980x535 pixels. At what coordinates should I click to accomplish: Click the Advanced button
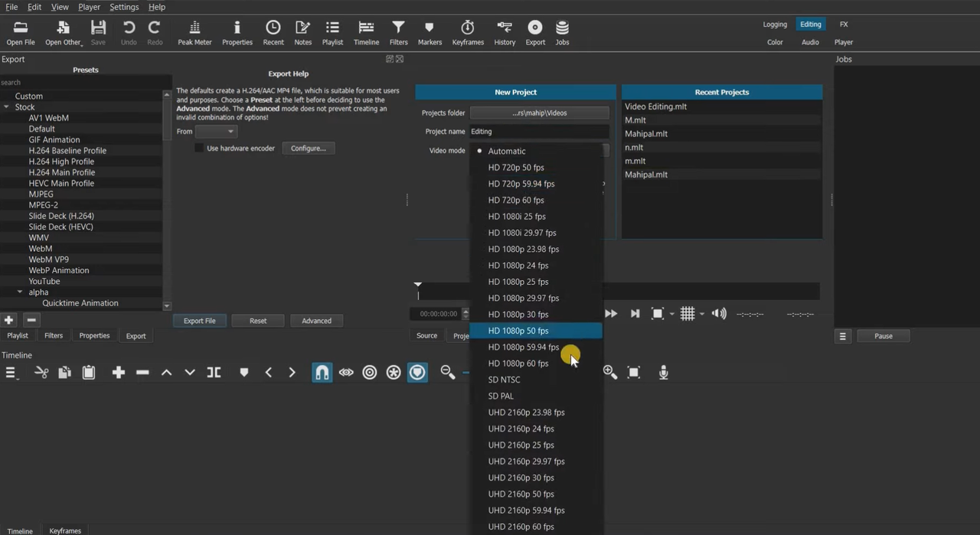click(316, 321)
